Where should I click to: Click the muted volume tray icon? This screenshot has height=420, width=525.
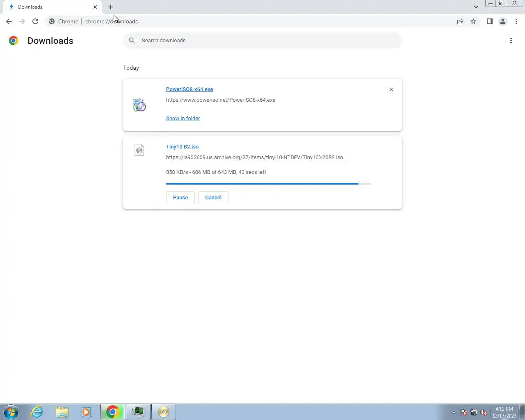484,412
